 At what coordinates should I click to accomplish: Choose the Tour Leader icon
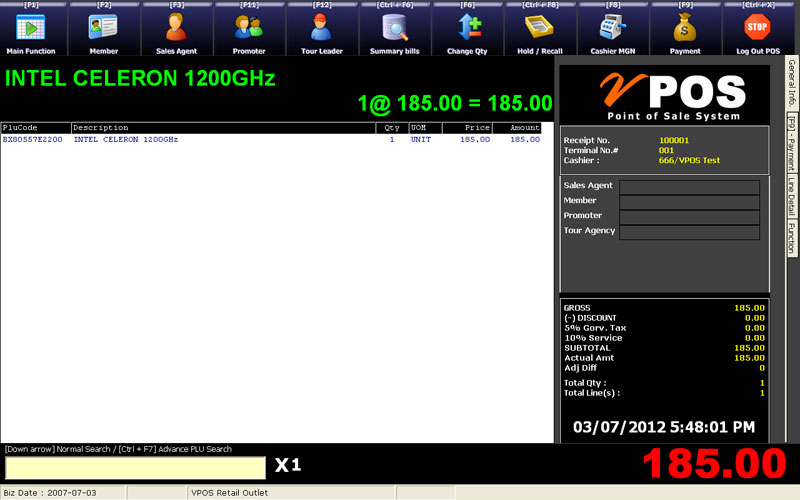coord(321,29)
